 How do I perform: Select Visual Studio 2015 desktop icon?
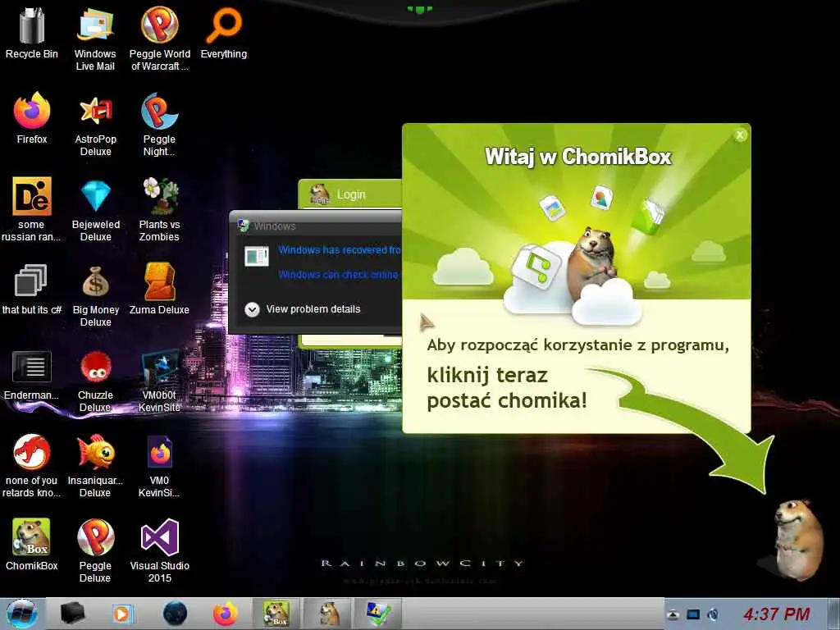click(160, 550)
